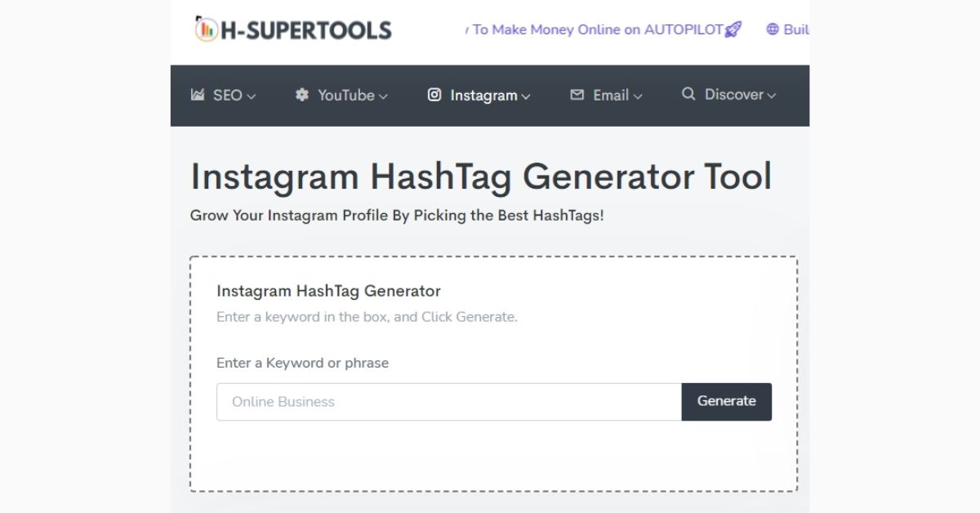This screenshot has width=980, height=513.
Task: Expand the Discover dropdown chevron
Action: tap(772, 96)
